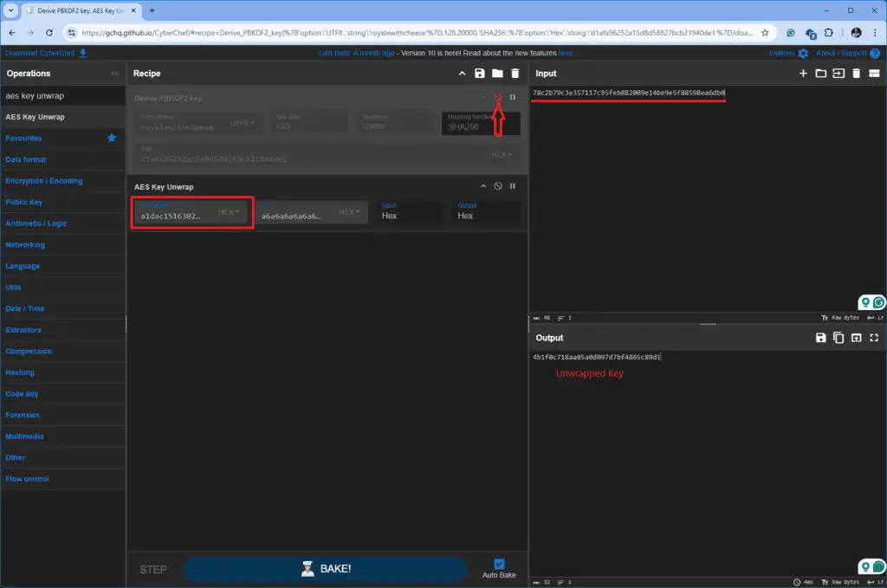Open file as input
Viewport: 887px width, 588px height.
coord(838,74)
